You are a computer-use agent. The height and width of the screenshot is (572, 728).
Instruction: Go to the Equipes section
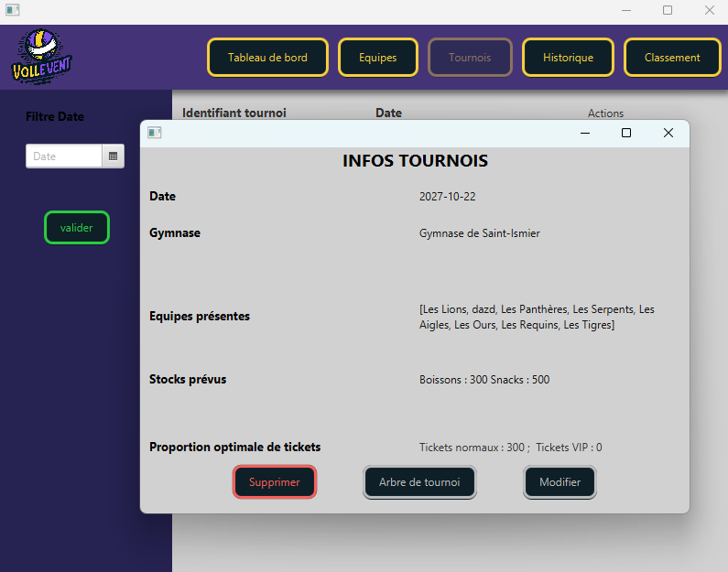(378, 58)
